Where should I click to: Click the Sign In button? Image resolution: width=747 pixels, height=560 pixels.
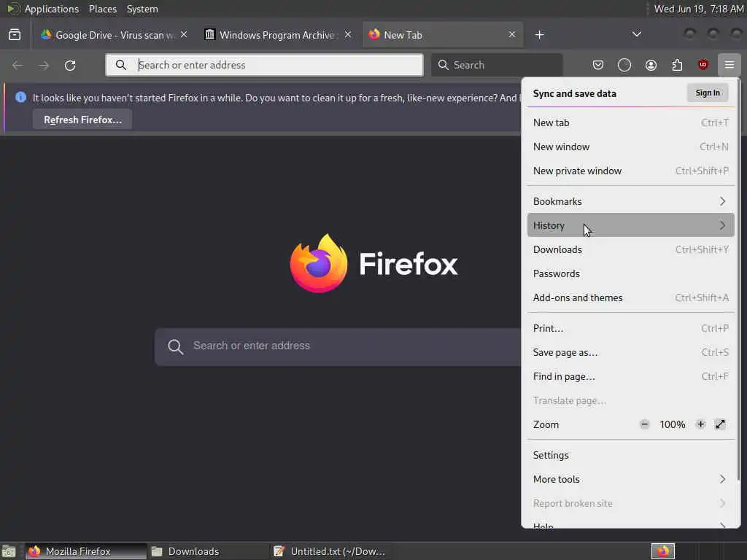point(708,93)
